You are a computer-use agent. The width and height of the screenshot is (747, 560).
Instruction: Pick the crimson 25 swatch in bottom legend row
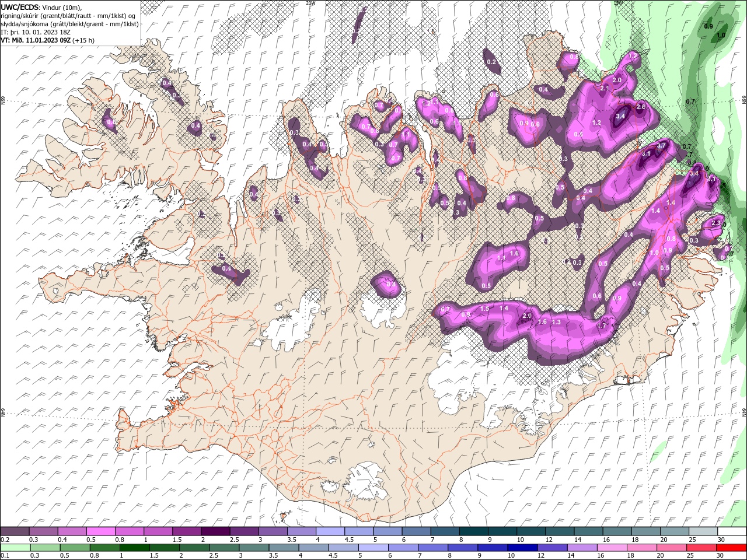(702, 548)
